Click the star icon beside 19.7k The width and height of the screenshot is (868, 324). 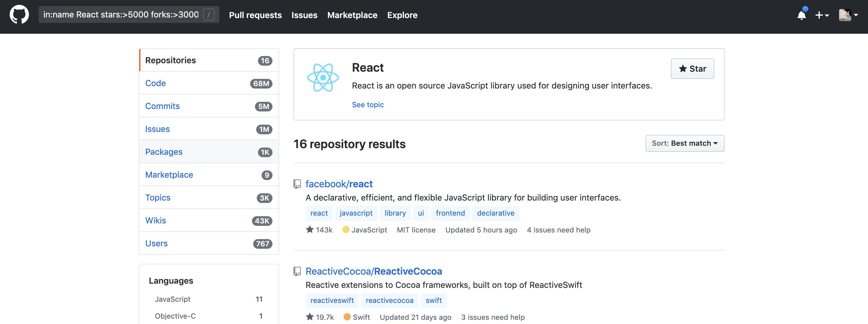[310, 317]
